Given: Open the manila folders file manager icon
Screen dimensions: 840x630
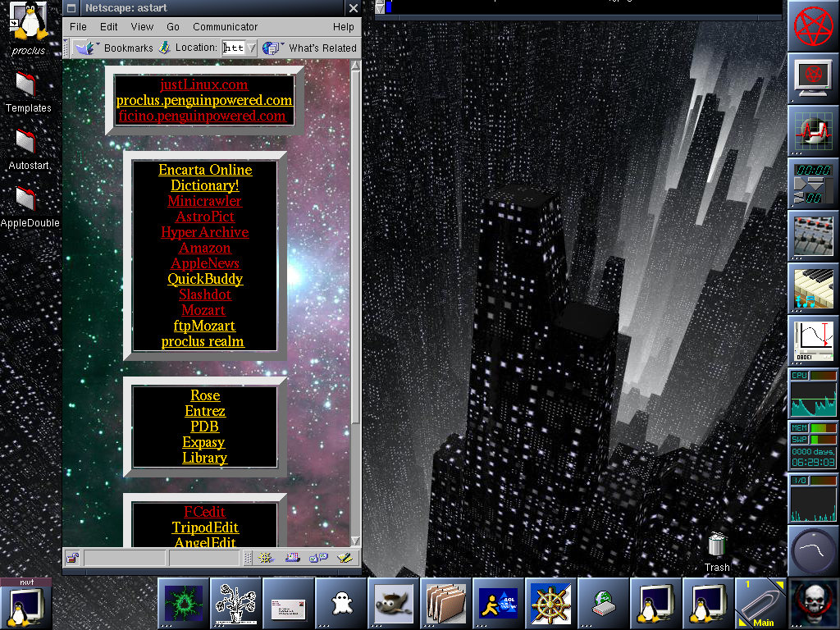Looking at the screenshot, I should tap(446, 603).
